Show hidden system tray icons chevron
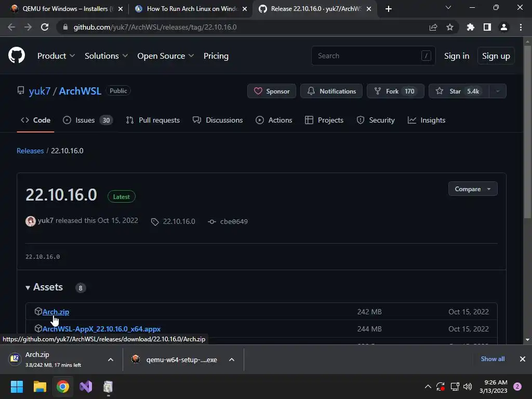 pyautogui.click(x=428, y=387)
